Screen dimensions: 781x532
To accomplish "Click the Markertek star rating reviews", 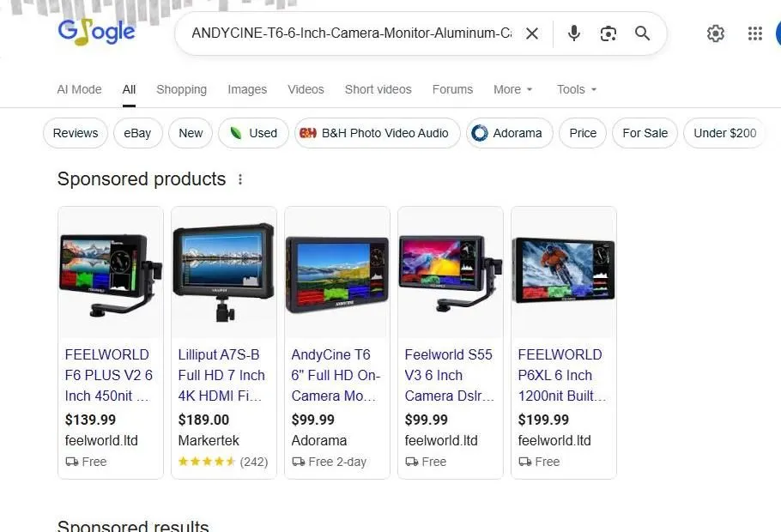I will tap(223, 462).
